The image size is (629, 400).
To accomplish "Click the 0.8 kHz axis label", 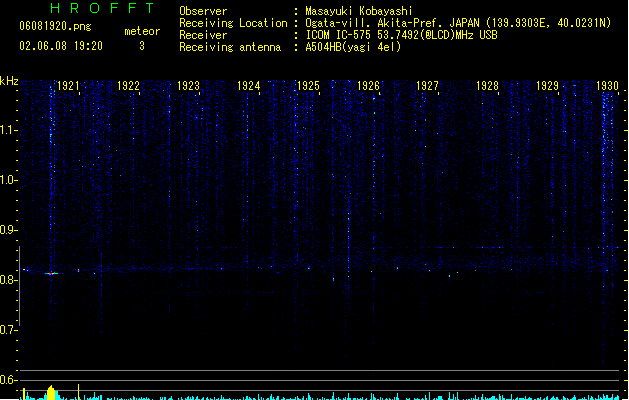I will point(8,280).
